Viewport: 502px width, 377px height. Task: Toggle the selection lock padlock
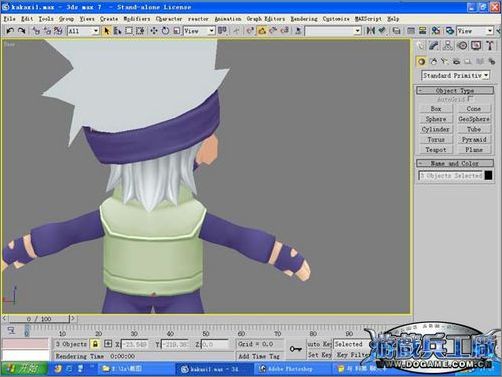tap(95, 344)
